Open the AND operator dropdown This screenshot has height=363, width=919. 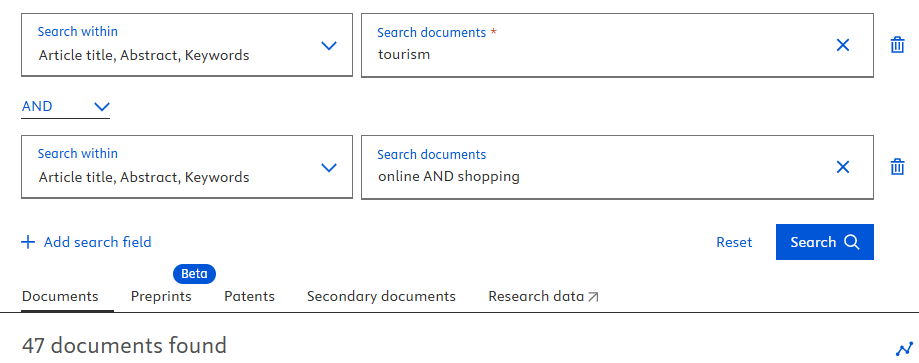click(65, 107)
